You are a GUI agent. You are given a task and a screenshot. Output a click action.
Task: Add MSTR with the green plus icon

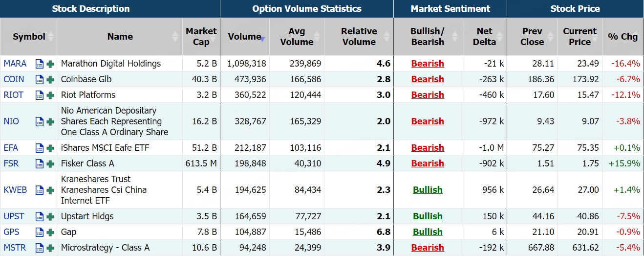pyautogui.click(x=50, y=248)
